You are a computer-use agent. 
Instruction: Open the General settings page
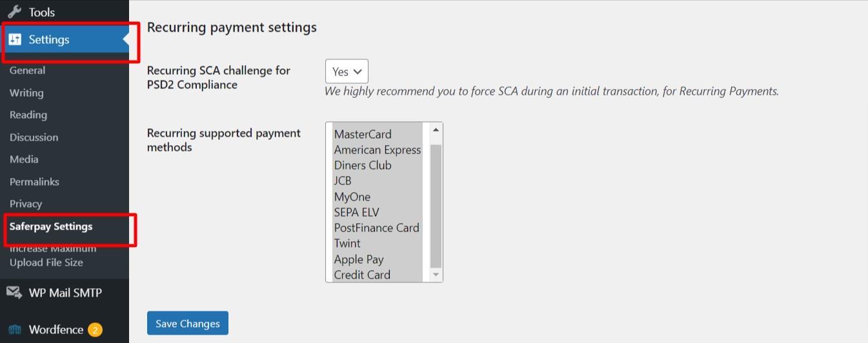[27, 70]
